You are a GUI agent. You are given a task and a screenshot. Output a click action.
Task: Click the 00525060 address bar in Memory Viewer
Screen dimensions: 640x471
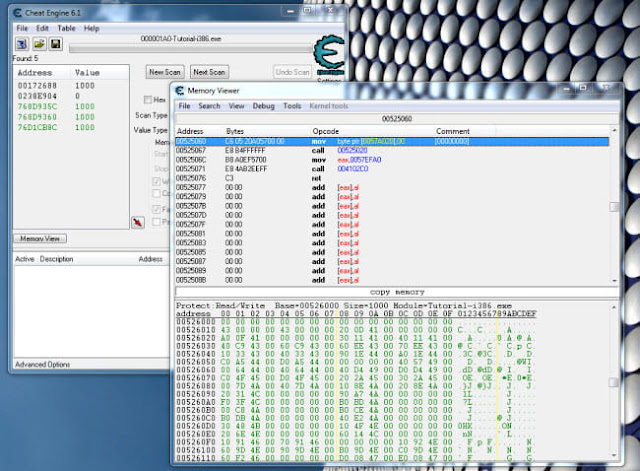click(x=397, y=119)
